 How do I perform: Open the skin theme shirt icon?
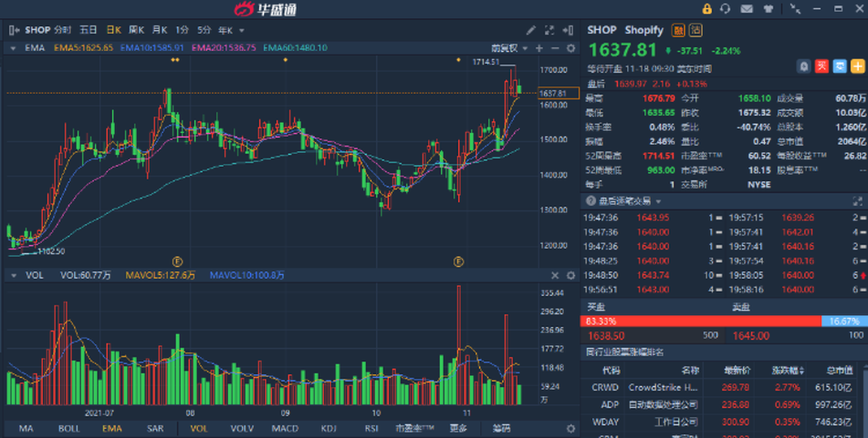click(x=768, y=9)
